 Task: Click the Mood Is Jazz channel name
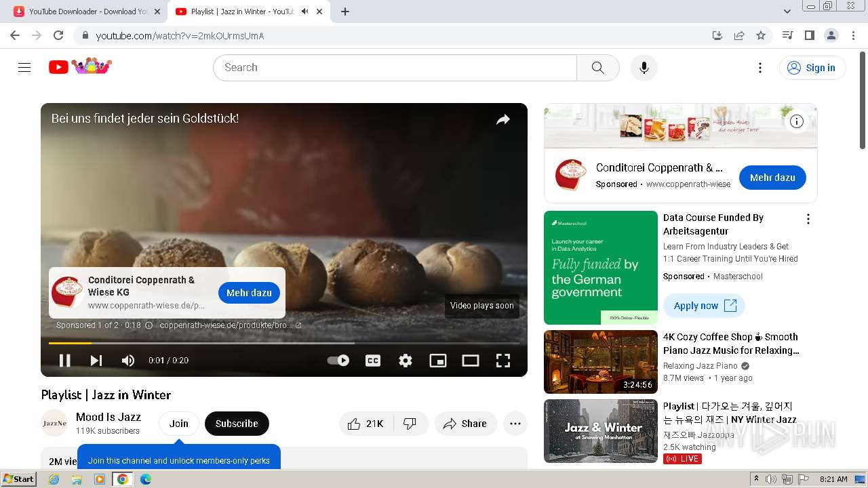click(108, 417)
